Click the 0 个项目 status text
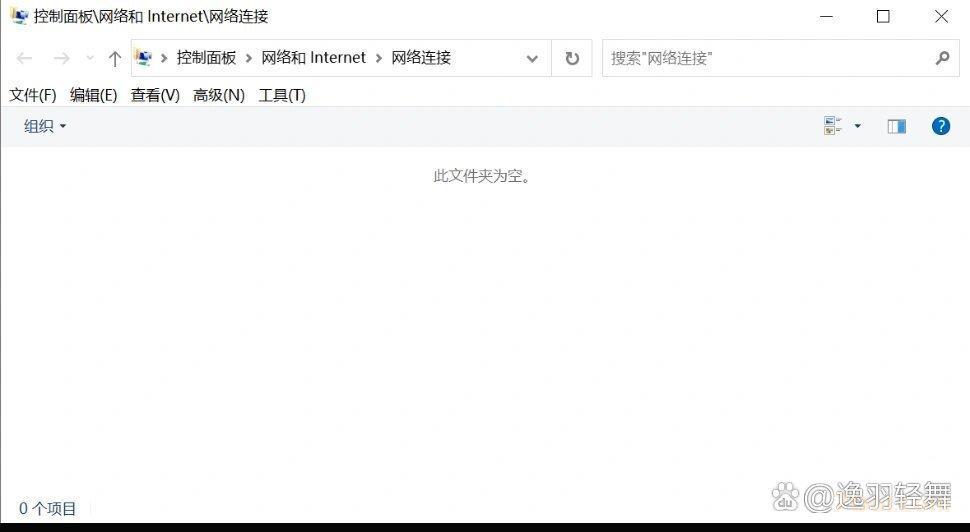The height and width of the screenshot is (532, 970). click(48, 508)
